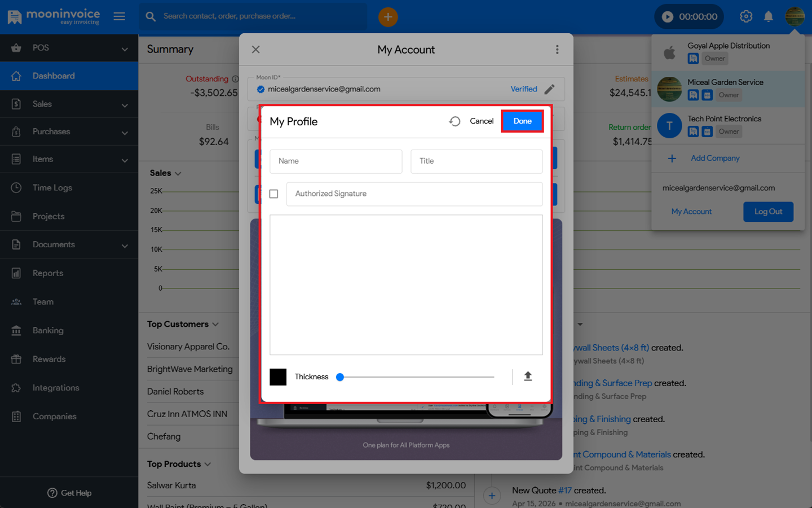This screenshot has height=508, width=812.
Task: Check the Authorized Signature checkbox
Action: [274, 194]
